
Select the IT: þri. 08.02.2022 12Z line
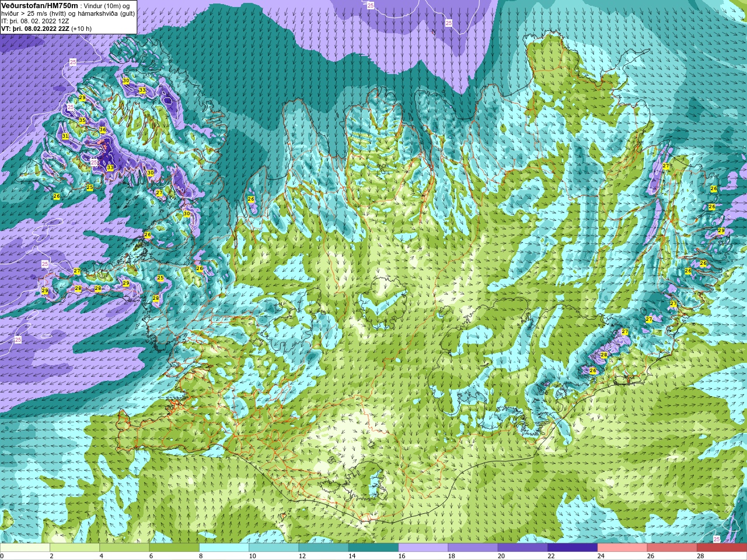[35, 21]
